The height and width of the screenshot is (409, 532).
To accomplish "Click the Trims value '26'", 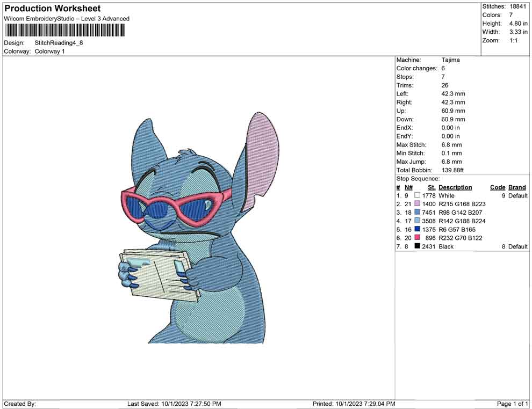I will click(x=445, y=85).
